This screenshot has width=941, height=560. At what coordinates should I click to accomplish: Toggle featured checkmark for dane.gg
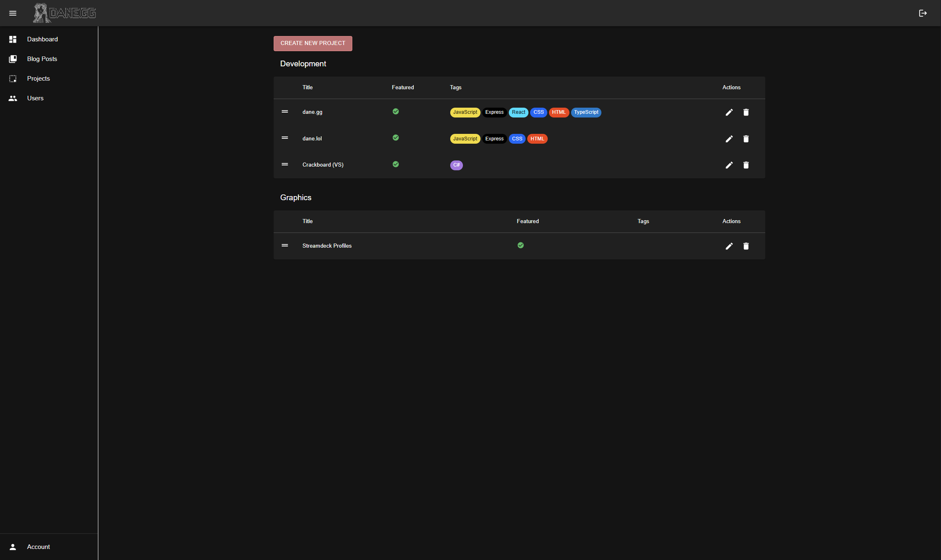click(395, 111)
